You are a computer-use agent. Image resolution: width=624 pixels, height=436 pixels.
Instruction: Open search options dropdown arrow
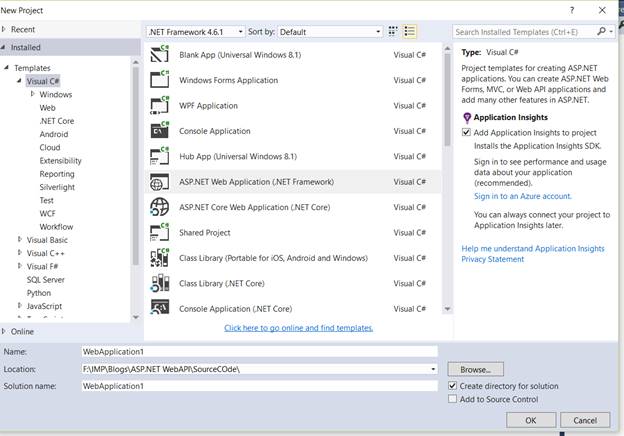click(611, 31)
